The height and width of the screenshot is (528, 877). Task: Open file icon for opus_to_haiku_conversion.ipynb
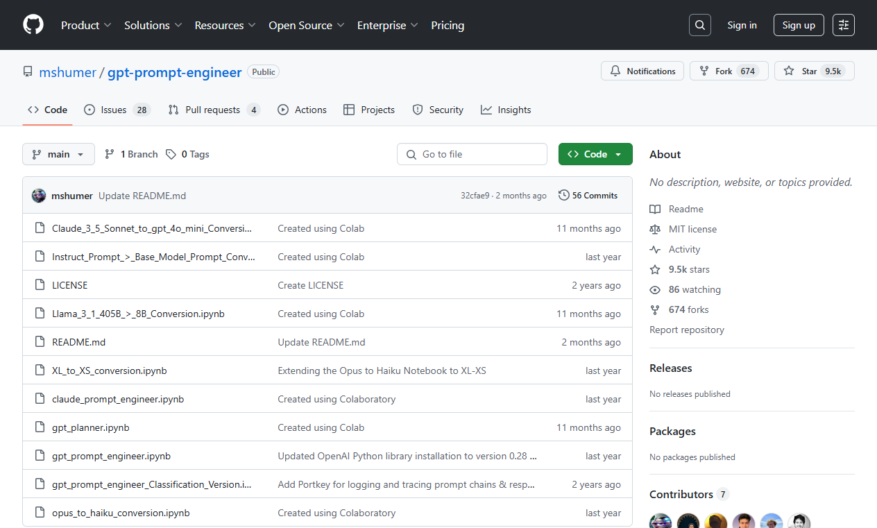point(40,512)
